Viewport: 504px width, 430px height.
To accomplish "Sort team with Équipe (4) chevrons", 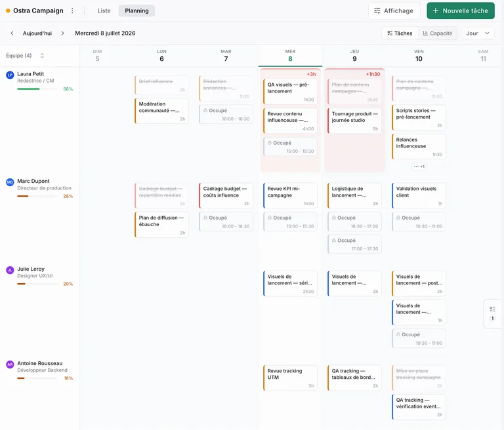I will (x=42, y=56).
